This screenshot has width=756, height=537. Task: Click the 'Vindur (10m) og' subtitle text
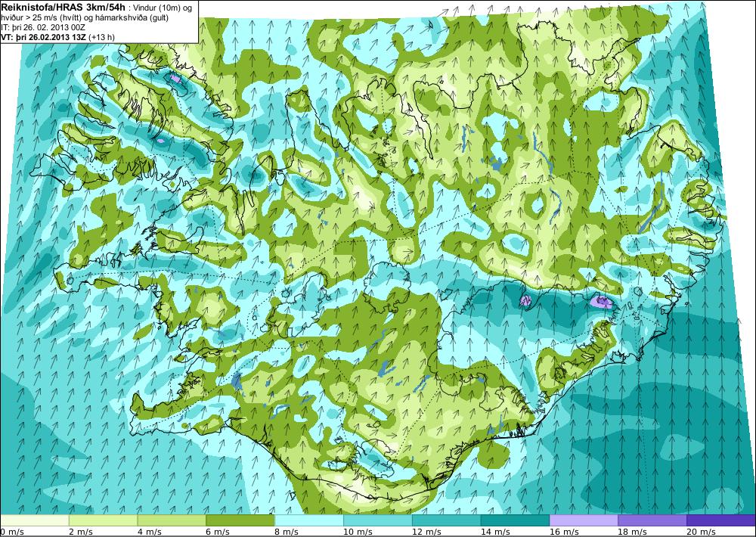point(162,8)
